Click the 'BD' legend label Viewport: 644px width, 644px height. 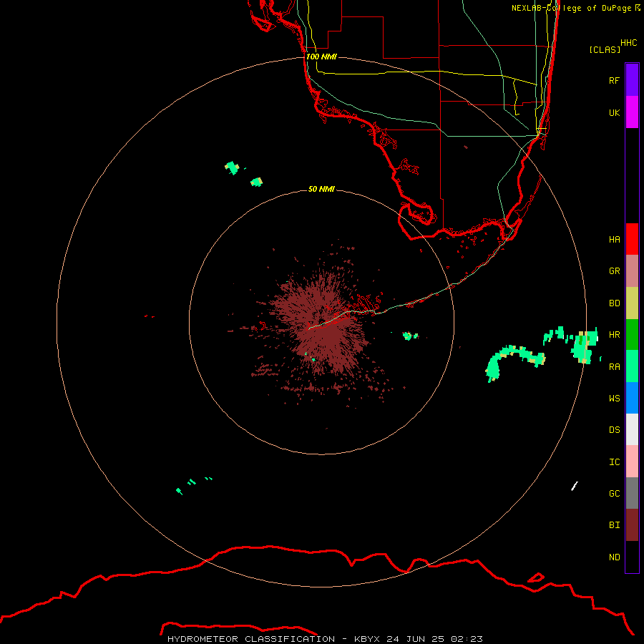click(614, 303)
